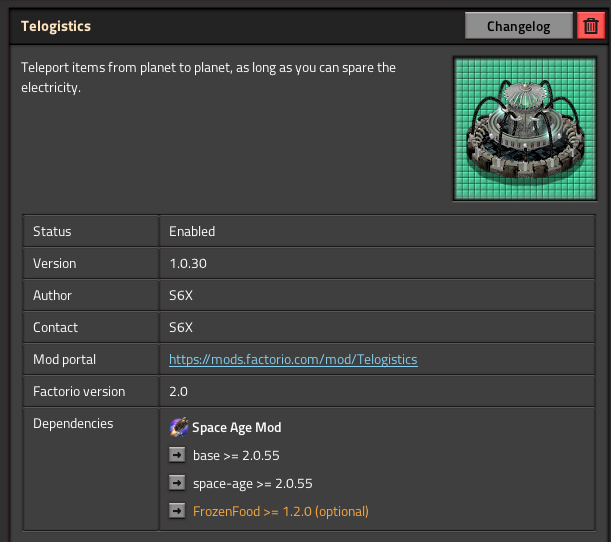
Task: Click the Enabled status value
Action: point(192,231)
